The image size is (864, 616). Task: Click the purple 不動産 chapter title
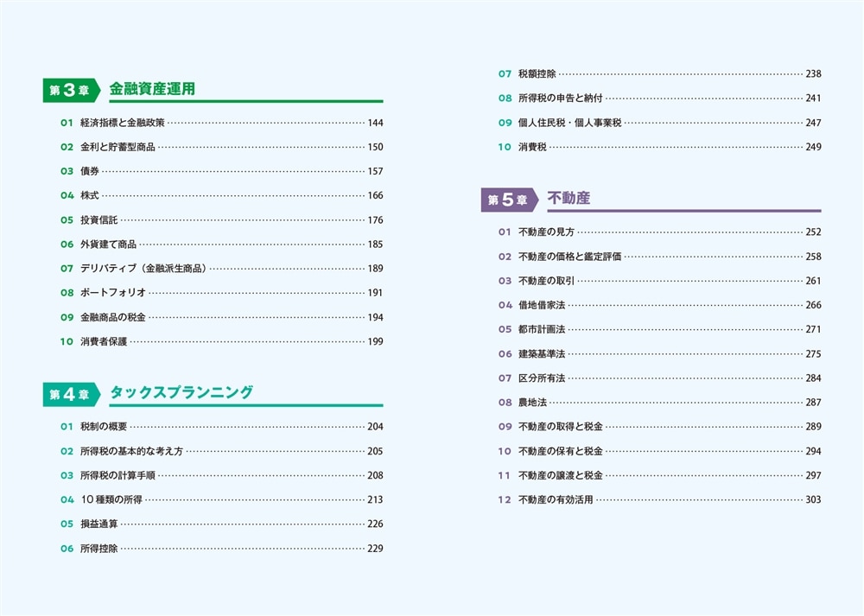tap(569, 199)
